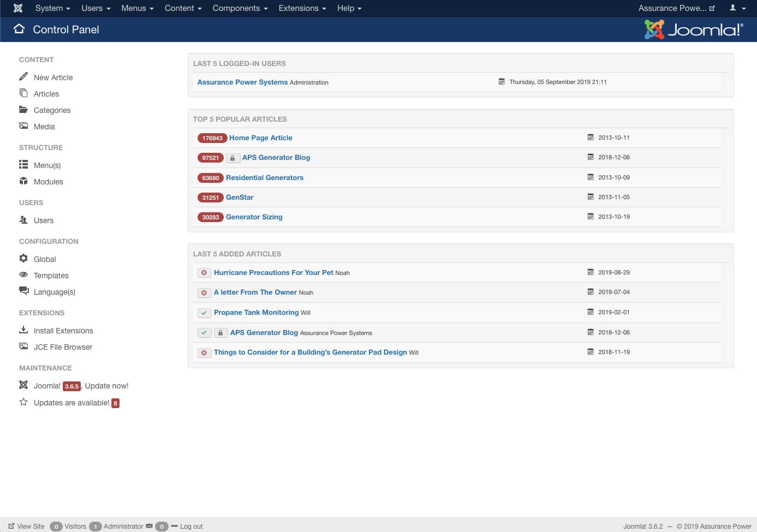Open the Extensions dropdown menu
Image resolution: width=757 pixels, height=532 pixels.
coord(302,8)
